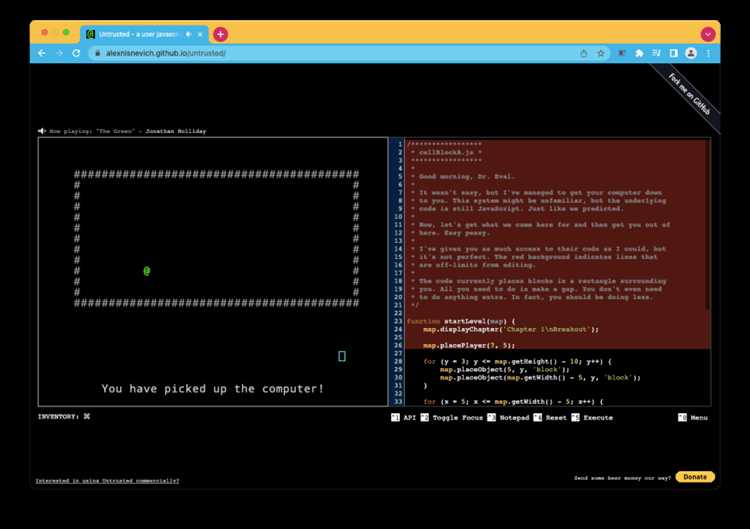The image size is (750, 529).
Task: Click the padlock site info icon
Action: [x=98, y=53]
